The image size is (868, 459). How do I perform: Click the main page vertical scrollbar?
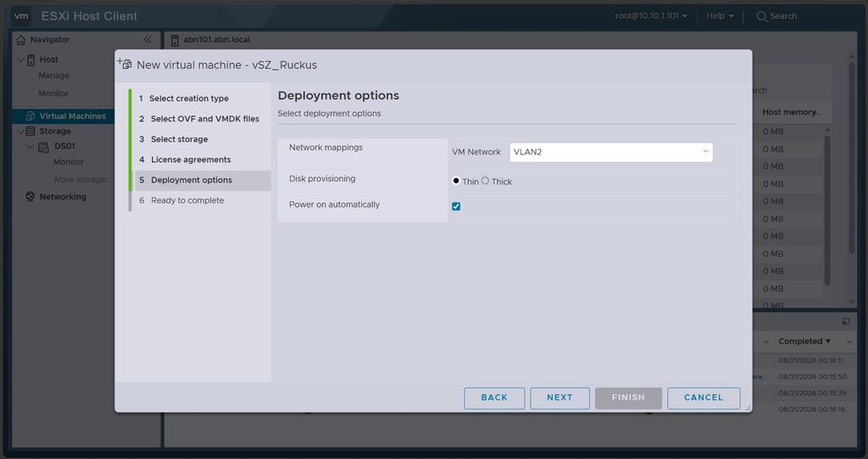(x=852, y=158)
